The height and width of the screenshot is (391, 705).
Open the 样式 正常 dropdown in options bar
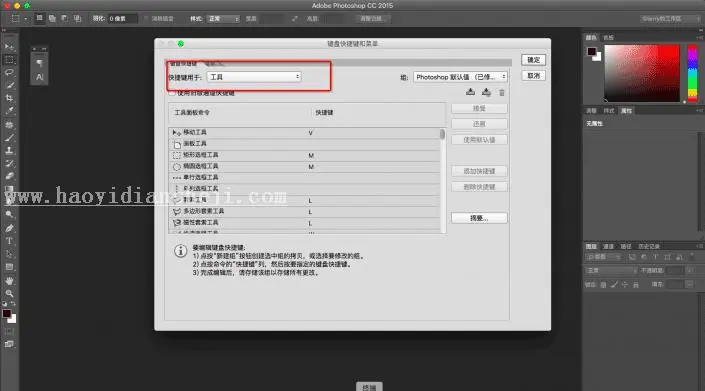tap(223, 18)
